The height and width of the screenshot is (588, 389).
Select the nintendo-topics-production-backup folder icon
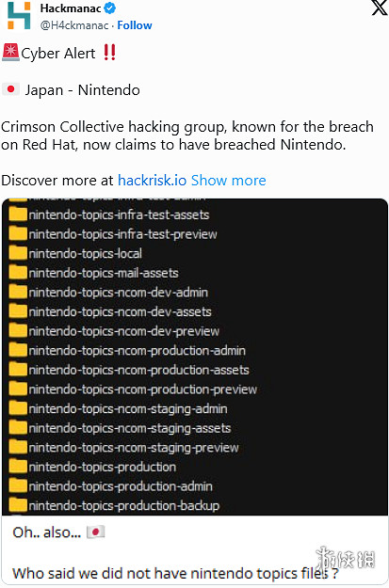coord(18,505)
